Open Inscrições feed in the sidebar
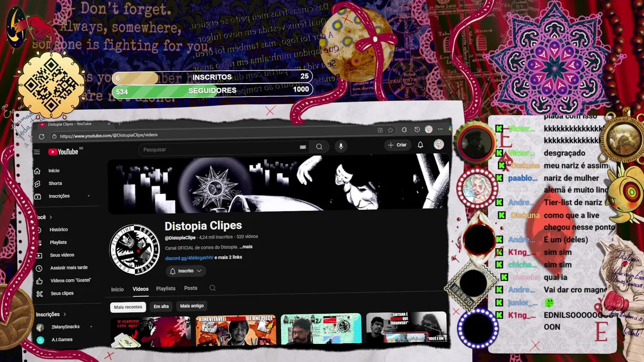The width and height of the screenshot is (644, 362). (59, 196)
